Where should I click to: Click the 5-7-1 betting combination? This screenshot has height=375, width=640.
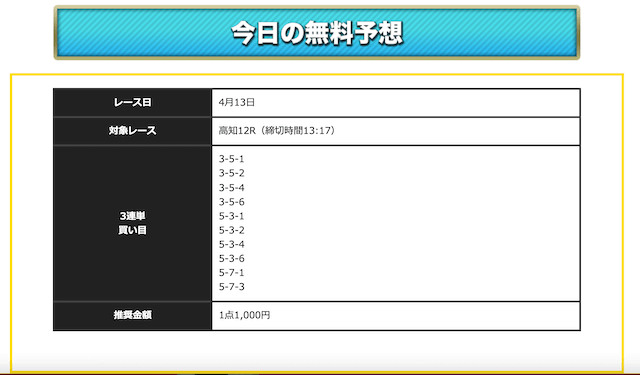click(231, 273)
